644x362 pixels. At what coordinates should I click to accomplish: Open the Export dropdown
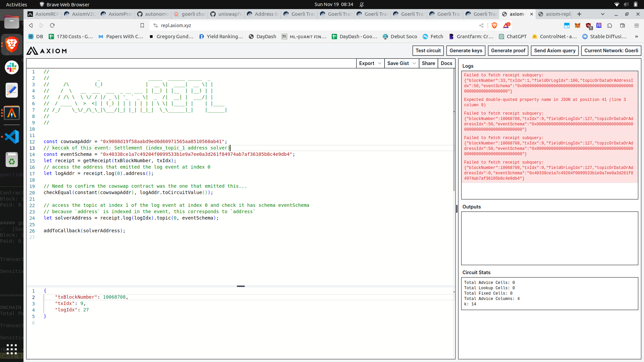(370, 63)
